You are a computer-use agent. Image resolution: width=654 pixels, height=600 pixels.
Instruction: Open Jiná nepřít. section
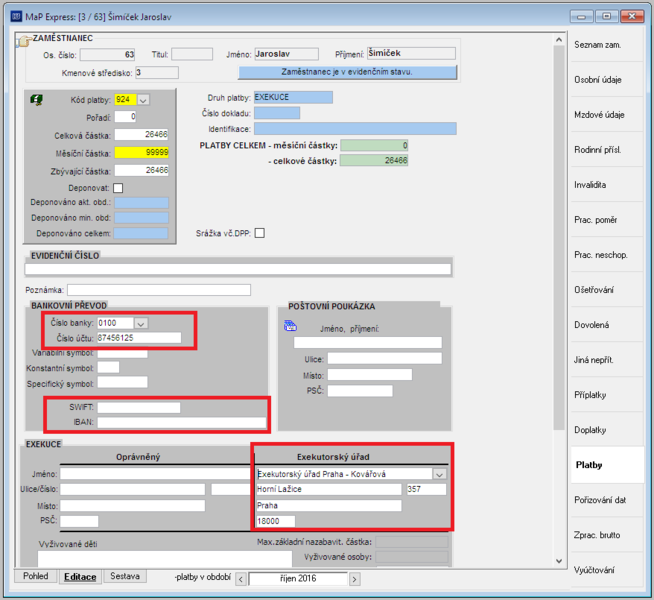[606, 360]
